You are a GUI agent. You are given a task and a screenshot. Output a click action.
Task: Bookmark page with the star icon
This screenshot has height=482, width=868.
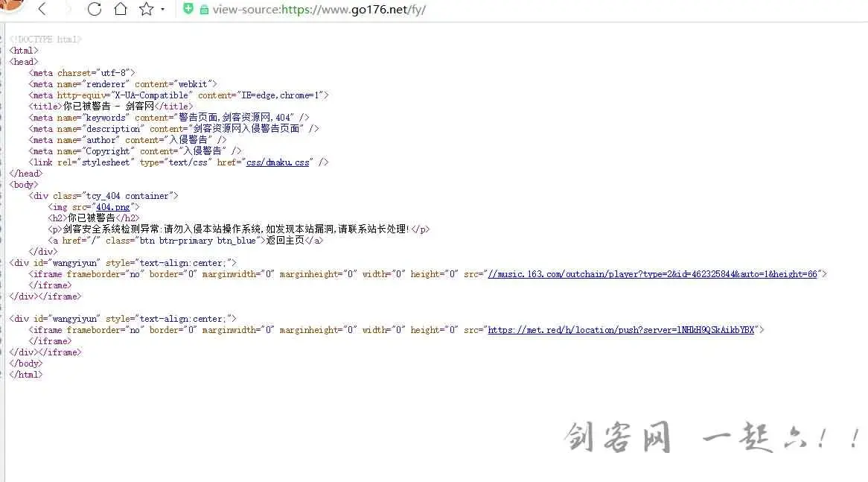pyautogui.click(x=146, y=9)
